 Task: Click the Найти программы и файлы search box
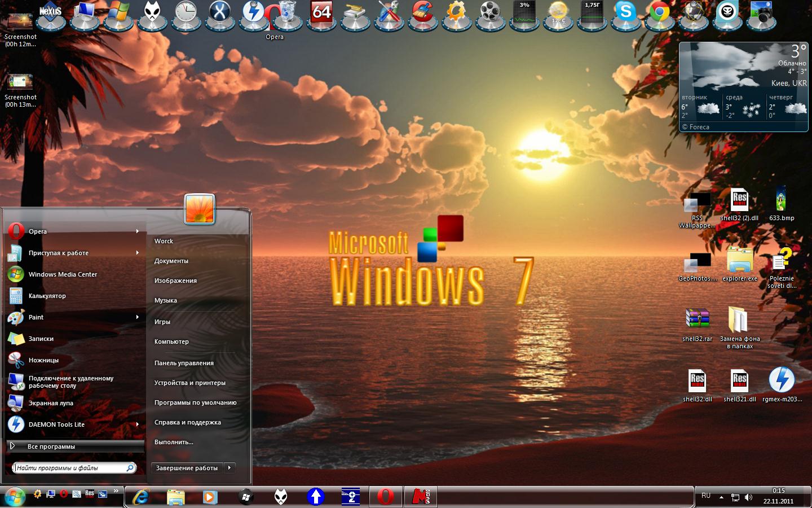coord(74,467)
